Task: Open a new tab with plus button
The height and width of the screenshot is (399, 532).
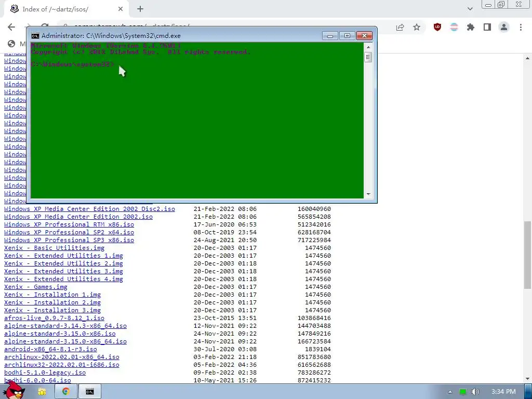Action: point(140,9)
